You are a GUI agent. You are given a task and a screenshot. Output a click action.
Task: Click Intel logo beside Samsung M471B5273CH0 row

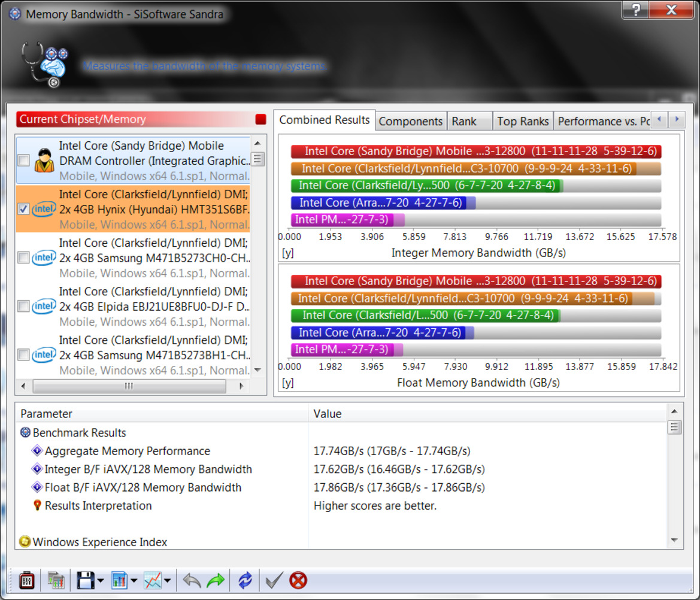(44, 257)
